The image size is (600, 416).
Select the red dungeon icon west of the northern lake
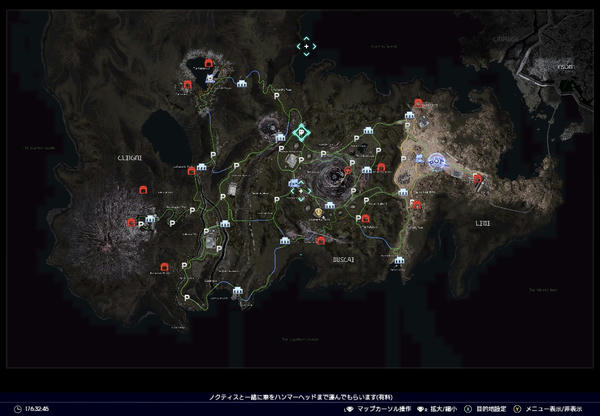point(188,85)
